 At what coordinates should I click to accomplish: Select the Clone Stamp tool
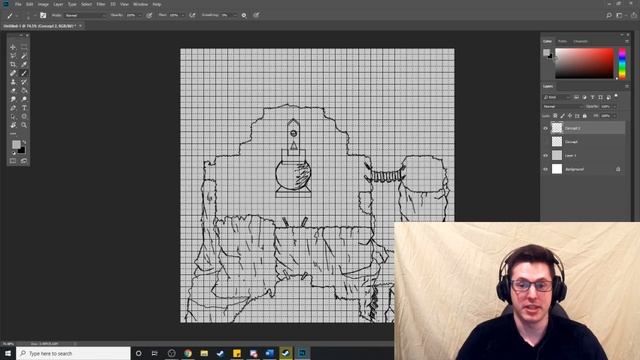pos(13,82)
